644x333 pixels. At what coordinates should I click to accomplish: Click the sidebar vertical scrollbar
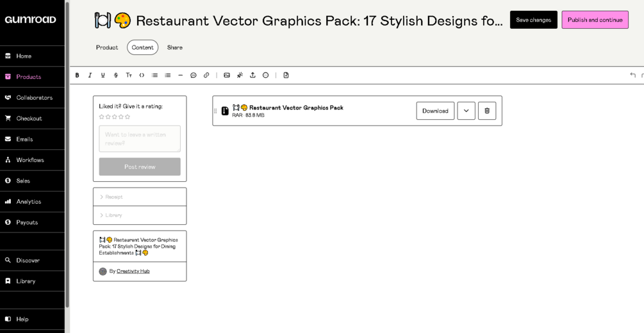pos(67,156)
